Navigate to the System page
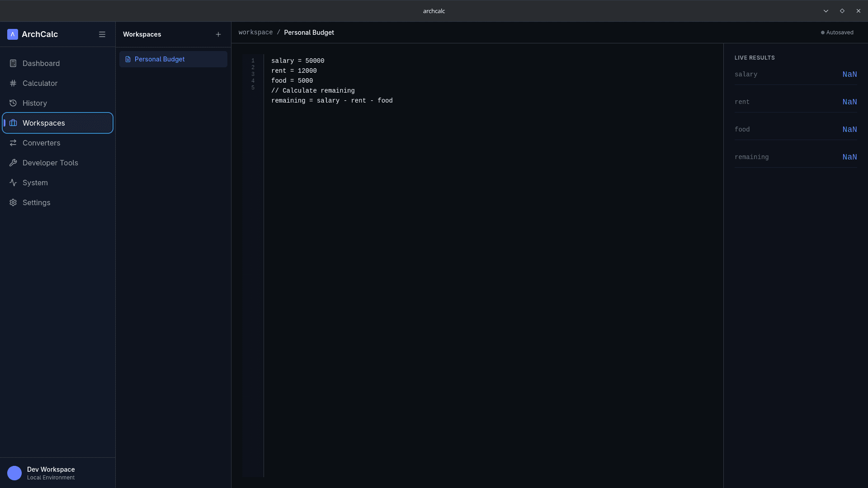868x488 pixels. 57,183
